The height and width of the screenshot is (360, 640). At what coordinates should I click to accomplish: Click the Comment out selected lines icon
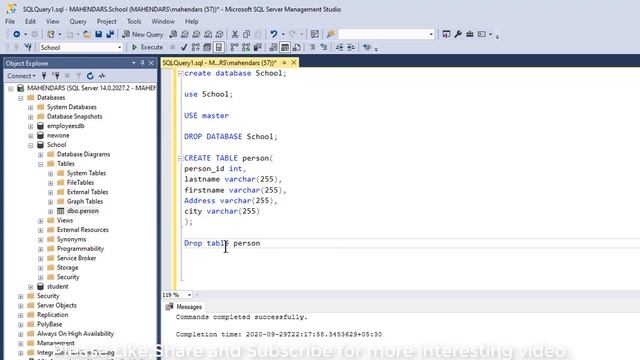pyautogui.click(x=312, y=47)
